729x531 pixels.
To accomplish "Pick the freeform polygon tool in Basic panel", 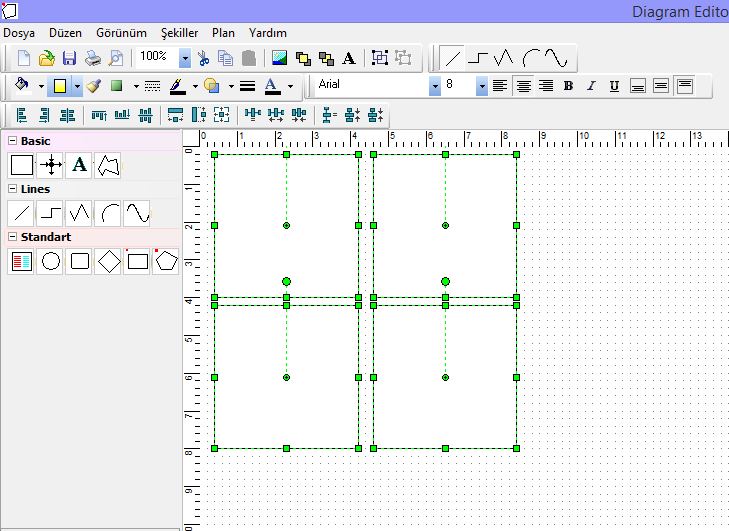I will tap(108, 165).
